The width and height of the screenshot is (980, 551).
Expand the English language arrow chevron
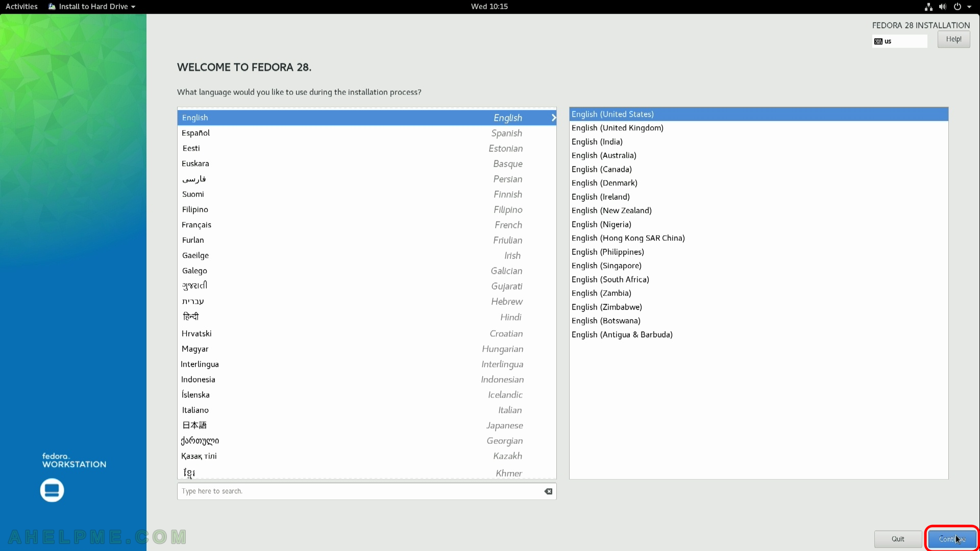[x=553, y=118]
